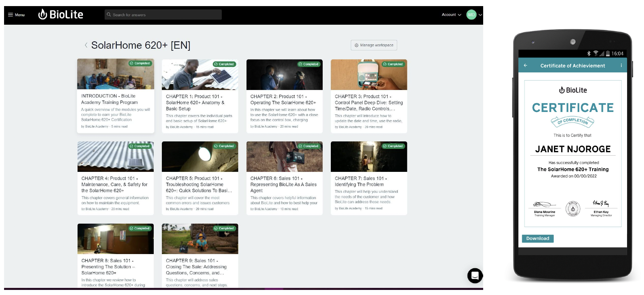Open the chat support bubble icon
644x295 pixels.
[x=475, y=275]
